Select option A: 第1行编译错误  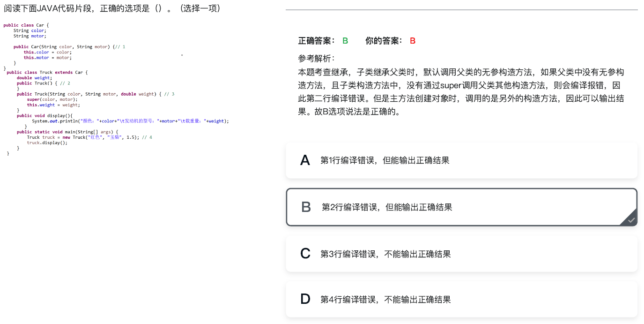(x=461, y=160)
